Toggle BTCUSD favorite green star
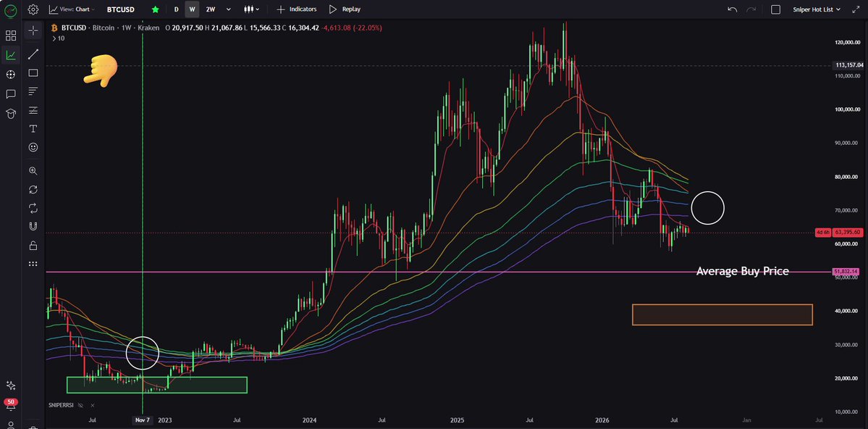This screenshot has width=868, height=429. (156, 9)
